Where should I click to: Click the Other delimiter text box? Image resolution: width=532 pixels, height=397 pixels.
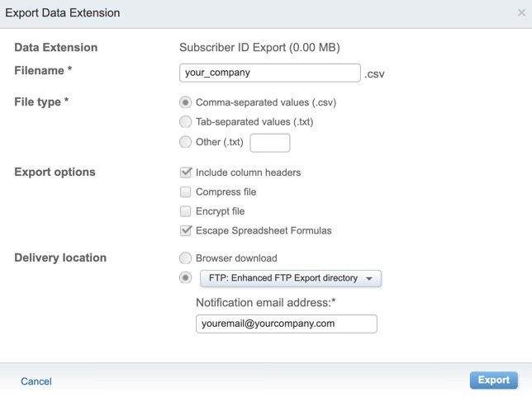[270, 143]
